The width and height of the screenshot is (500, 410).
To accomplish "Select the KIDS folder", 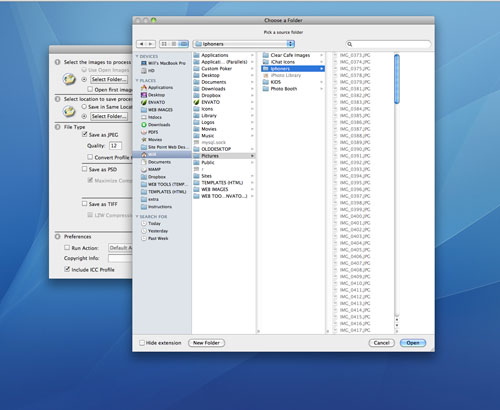I will (x=293, y=82).
